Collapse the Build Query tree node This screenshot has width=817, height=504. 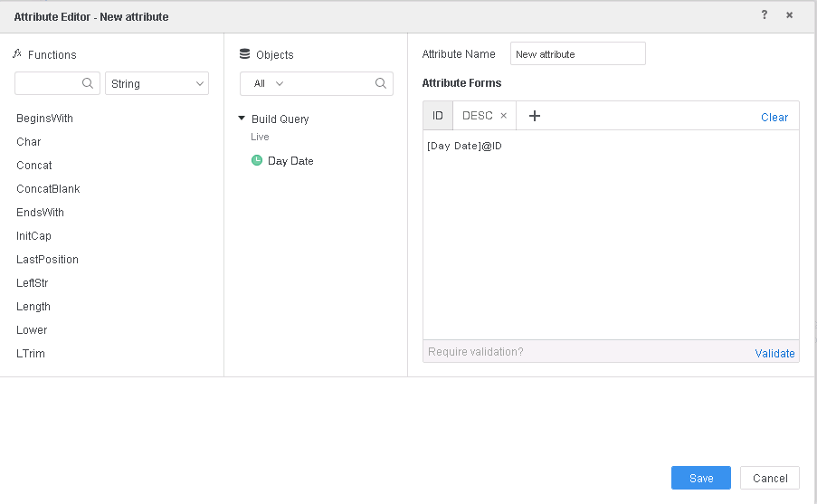(x=242, y=119)
